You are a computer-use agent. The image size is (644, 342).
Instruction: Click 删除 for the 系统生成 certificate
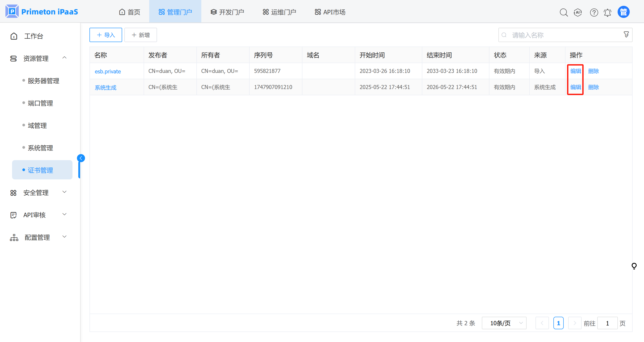coord(593,87)
